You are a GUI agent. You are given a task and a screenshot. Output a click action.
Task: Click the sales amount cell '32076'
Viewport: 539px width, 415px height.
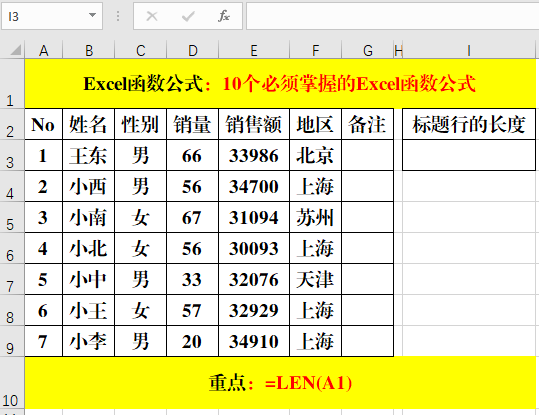point(254,279)
